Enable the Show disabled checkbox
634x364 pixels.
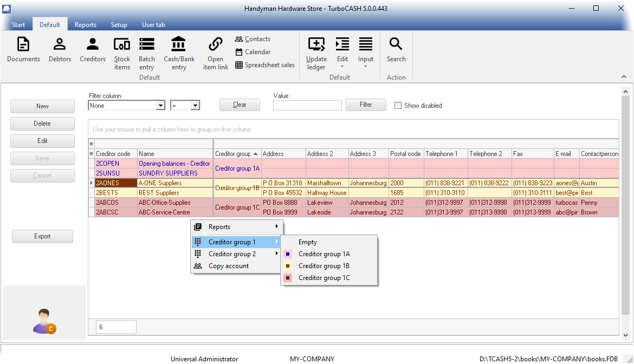398,106
